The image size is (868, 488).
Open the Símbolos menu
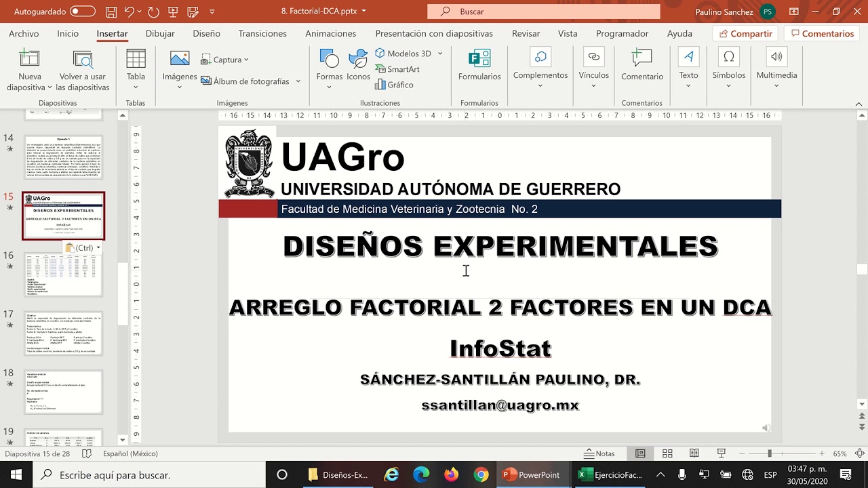click(x=729, y=69)
